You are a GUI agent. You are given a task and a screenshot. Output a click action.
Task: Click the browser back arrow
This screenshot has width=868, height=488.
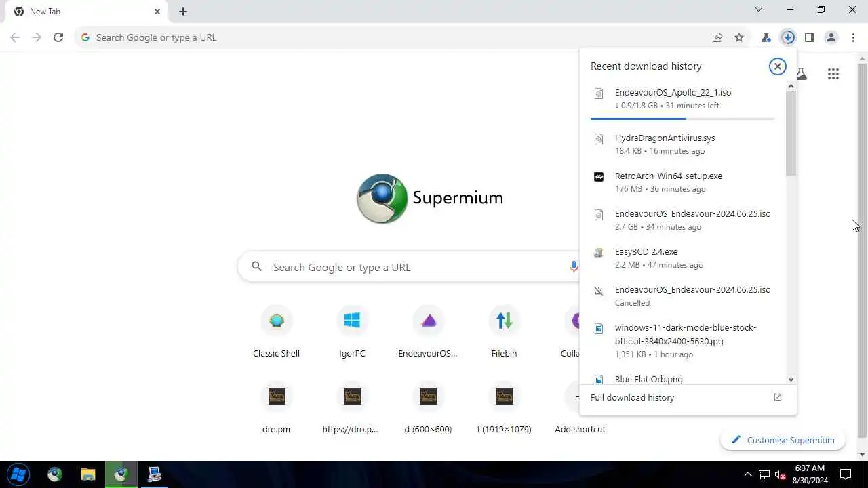click(15, 37)
